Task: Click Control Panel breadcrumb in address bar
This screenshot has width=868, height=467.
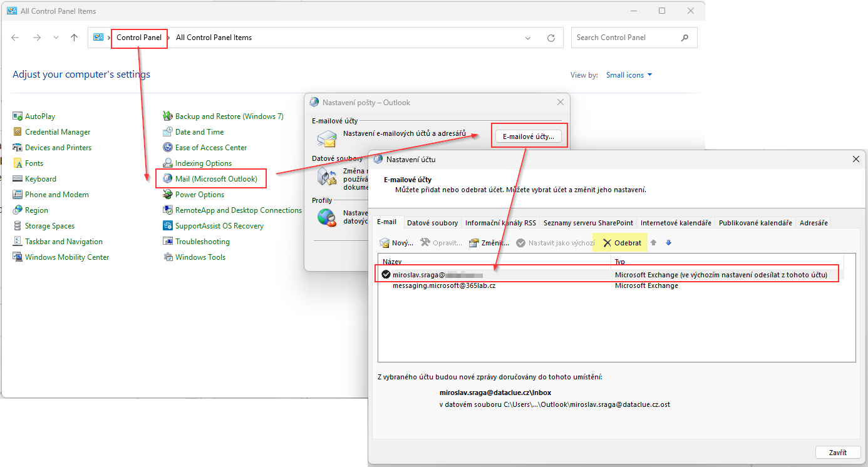Action: (x=139, y=38)
